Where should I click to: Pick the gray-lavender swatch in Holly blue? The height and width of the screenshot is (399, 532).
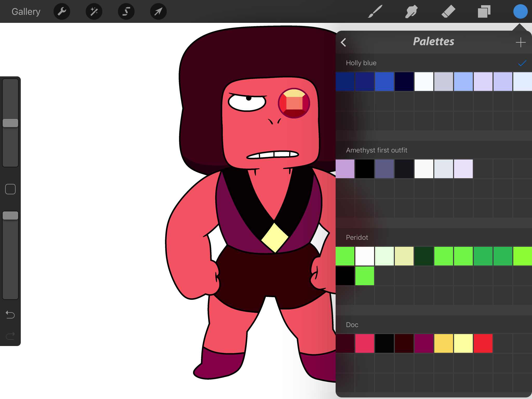coord(444,82)
